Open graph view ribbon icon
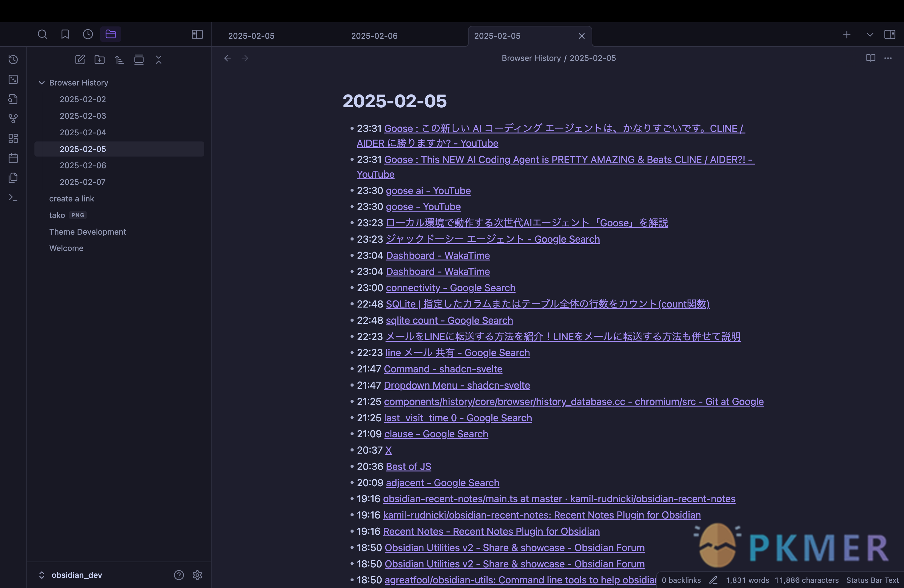 click(x=13, y=119)
